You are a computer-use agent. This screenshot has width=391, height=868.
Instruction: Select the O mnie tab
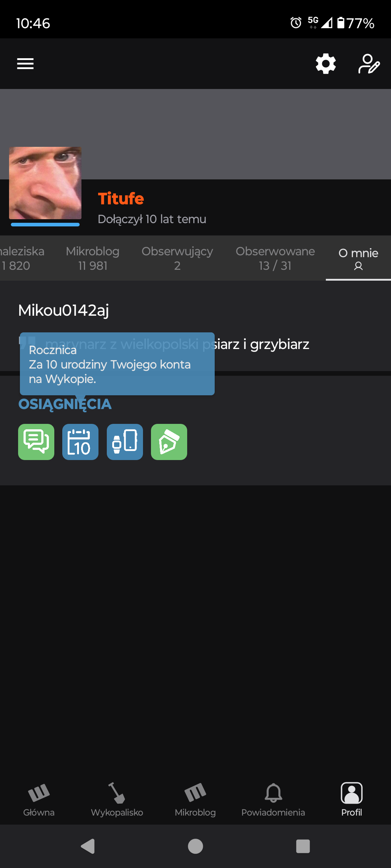[358, 258]
